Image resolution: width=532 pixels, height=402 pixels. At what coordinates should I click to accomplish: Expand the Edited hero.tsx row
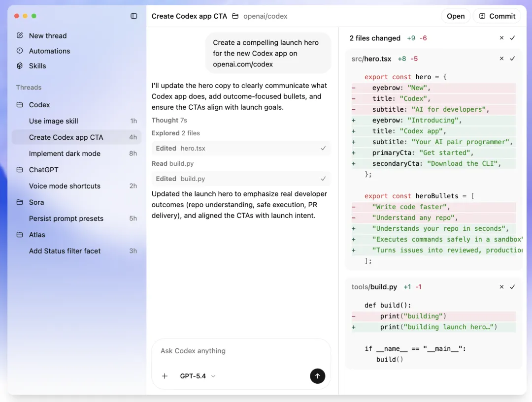pyautogui.click(x=240, y=148)
